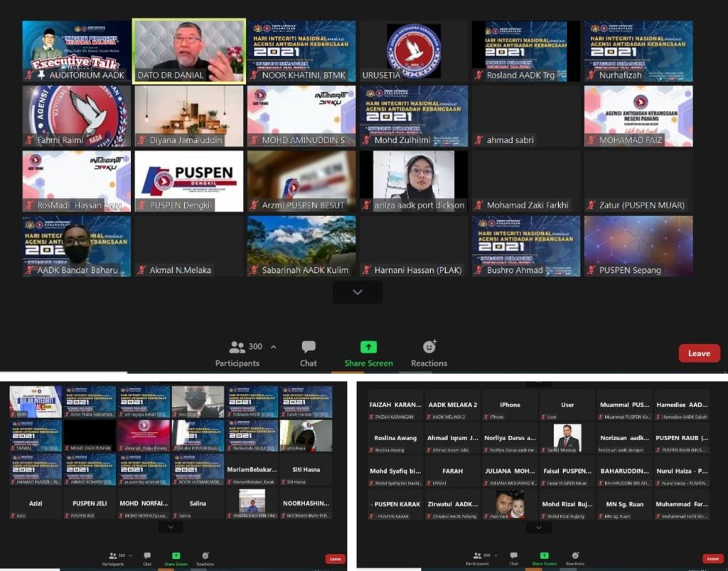Open Reactions in the large top window
Screen dimensions: 728x571
(429, 353)
